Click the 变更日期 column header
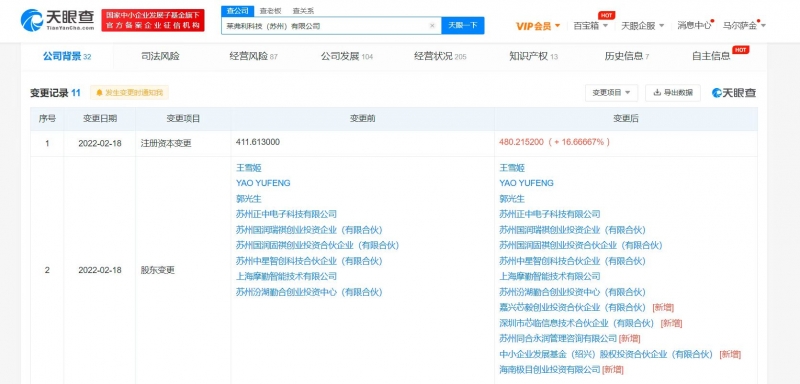800x384 pixels. 100,119
